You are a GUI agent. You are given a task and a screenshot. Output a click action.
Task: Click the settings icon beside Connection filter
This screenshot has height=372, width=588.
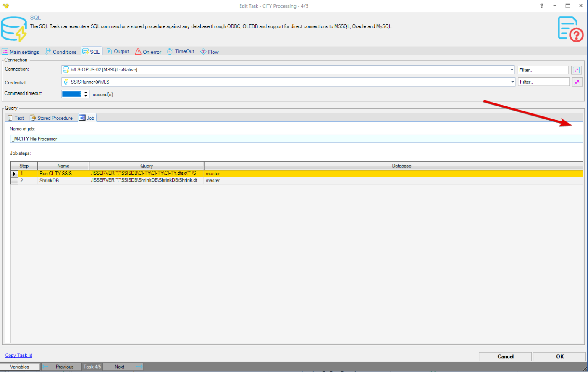(576, 70)
